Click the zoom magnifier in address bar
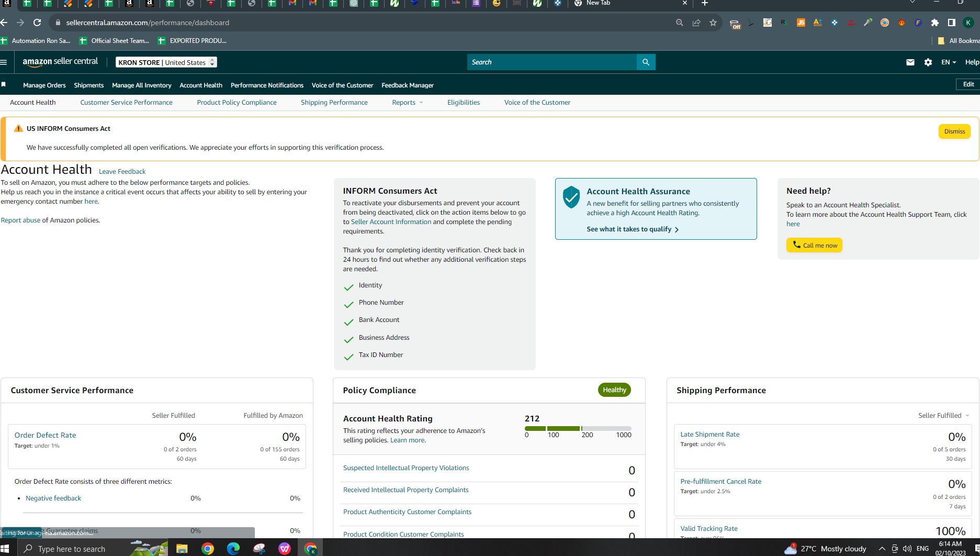The height and width of the screenshot is (556, 980). click(x=680, y=23)
